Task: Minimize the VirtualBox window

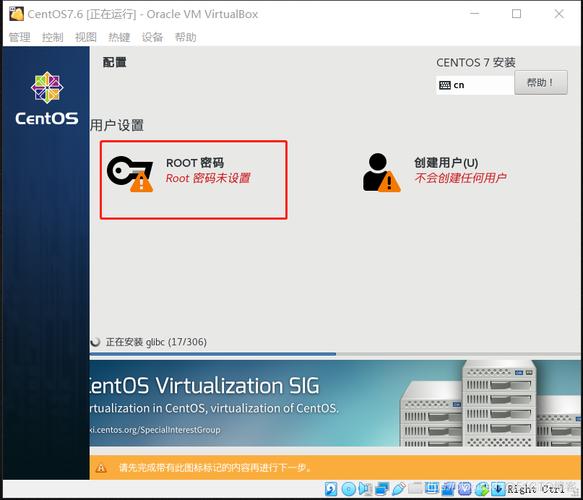Action: pos(474,14)
